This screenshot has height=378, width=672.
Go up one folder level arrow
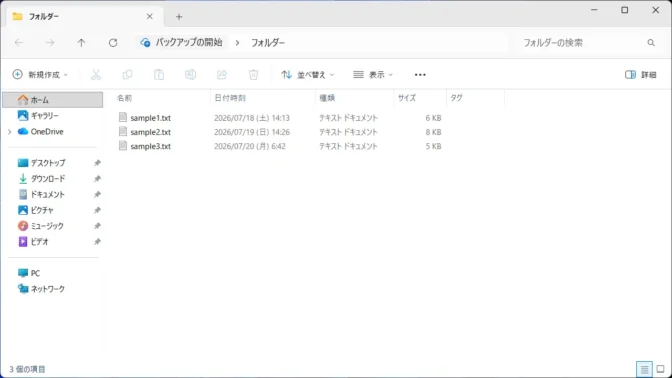[x=81, y=42]
